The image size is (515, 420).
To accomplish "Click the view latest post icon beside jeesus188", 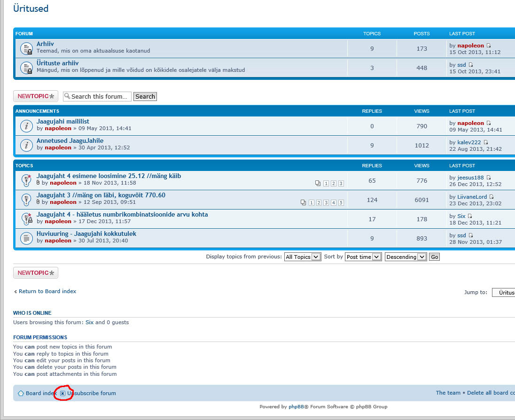I will 489,178.
